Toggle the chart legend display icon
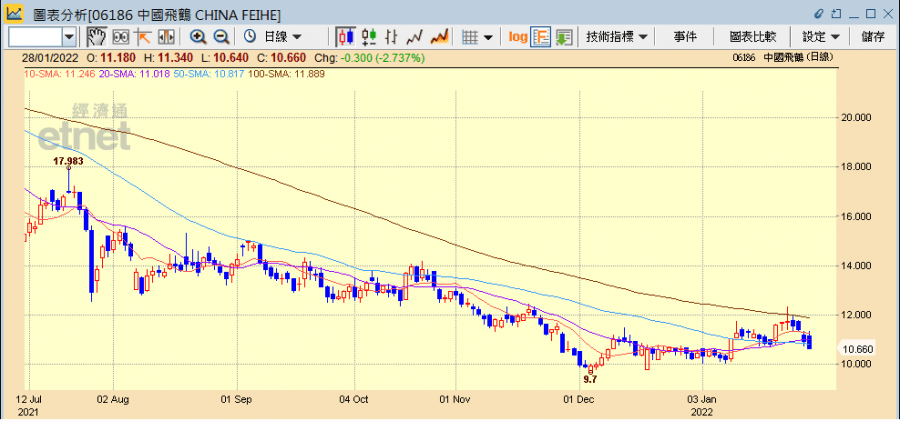 (541, 37)
